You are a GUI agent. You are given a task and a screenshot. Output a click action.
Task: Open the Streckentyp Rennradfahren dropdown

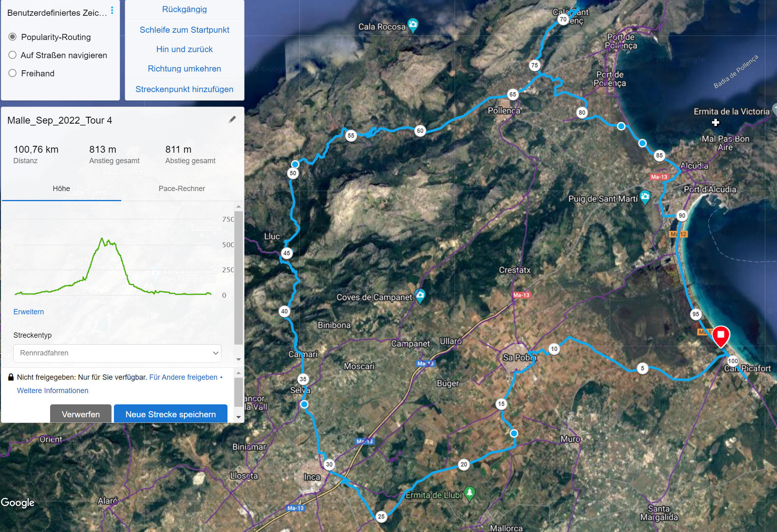(x=117, y=353)
